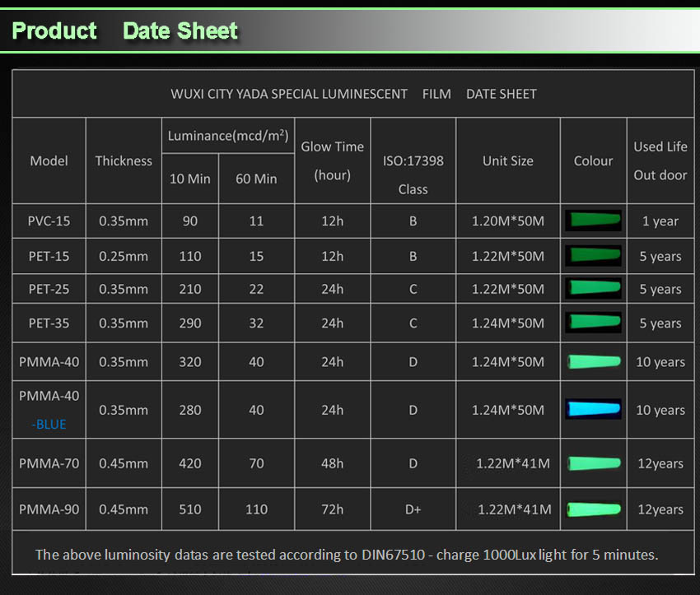Select the PET-15 row colour swatch
Viewport: 700px width, 595px height.
point(593,255)
